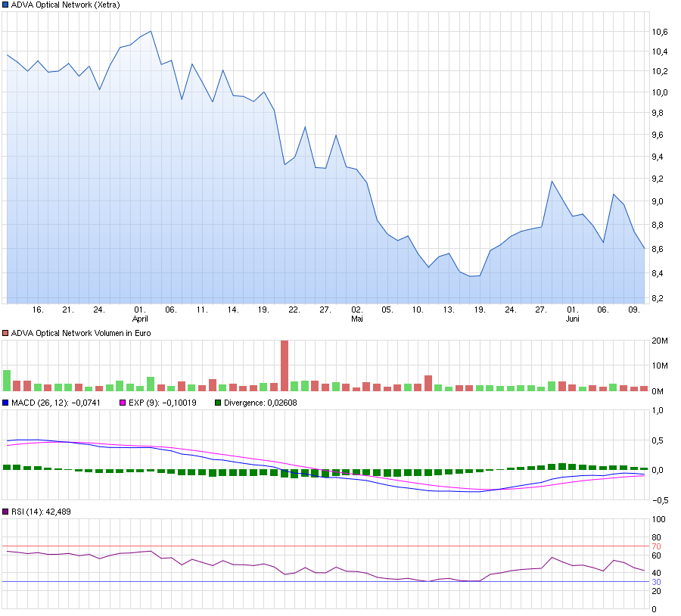Click the '27.' label after 24. in May
Image resolution: width=681 pixels, height=616 pixels.
tap(541, 310)
